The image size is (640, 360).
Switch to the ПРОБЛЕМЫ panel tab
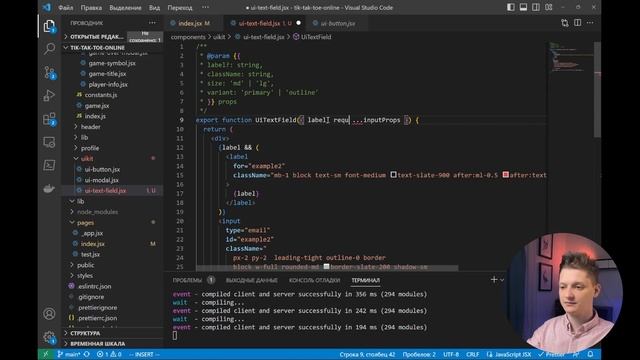click(x=187, y=280)
